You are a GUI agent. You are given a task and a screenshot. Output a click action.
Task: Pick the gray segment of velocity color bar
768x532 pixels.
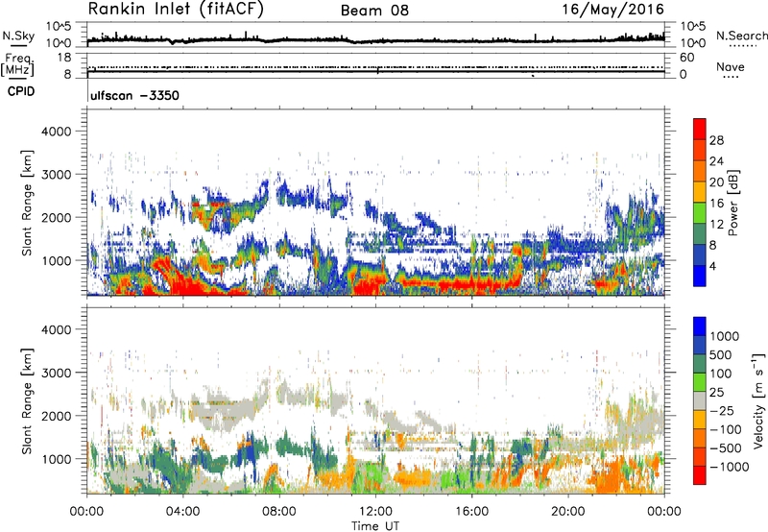(x=700, y=401)
